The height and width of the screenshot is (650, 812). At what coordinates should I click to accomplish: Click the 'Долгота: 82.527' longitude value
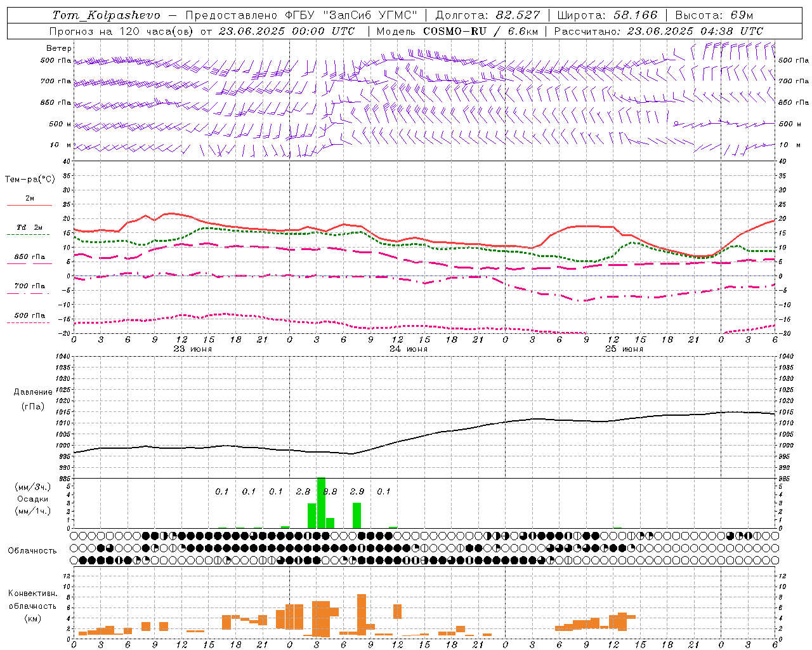(x=487, y=15)
